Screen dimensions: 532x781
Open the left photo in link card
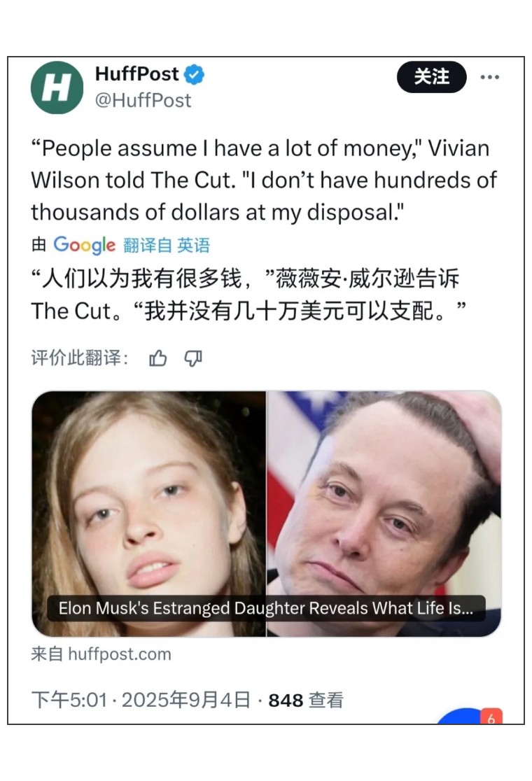[x=149, y=514]
